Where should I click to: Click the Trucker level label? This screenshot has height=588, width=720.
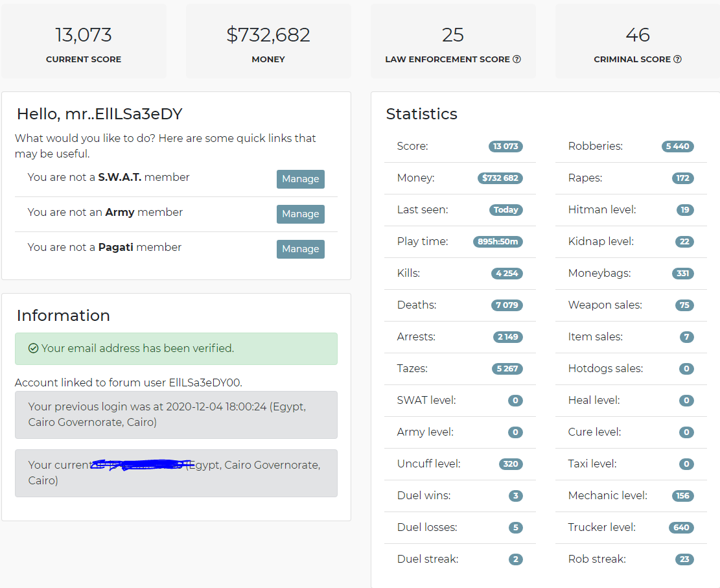coord(602,527)
